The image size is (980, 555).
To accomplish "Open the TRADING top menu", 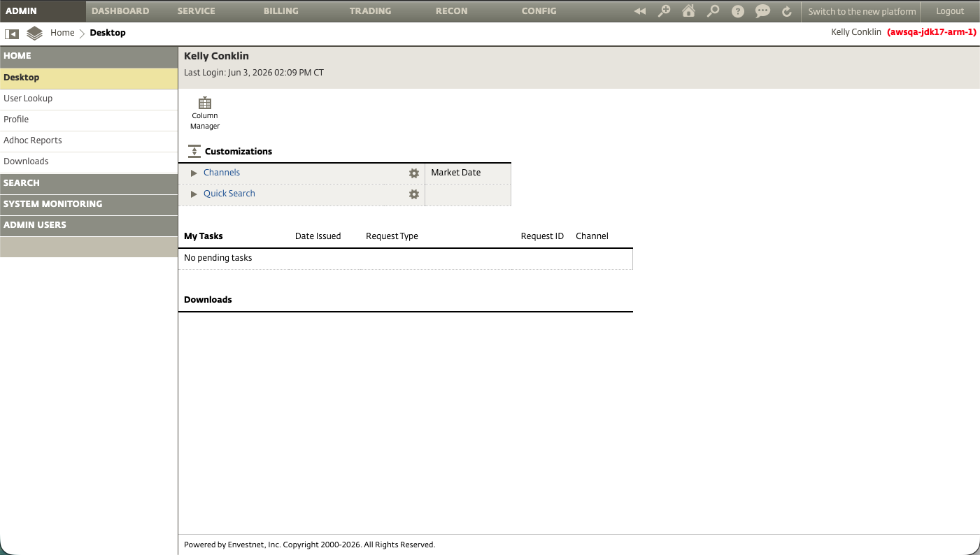I will coord(371,11).
